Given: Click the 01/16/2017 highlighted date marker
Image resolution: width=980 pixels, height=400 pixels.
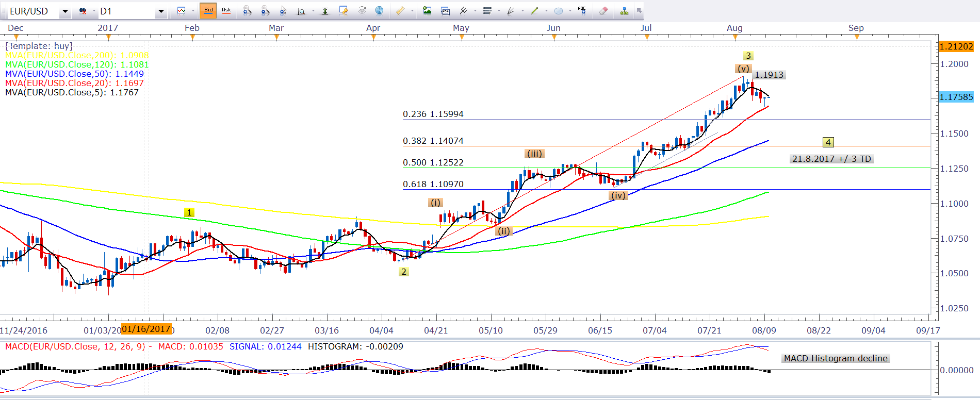Looking at the screenshot, I should tap(146, 329).
